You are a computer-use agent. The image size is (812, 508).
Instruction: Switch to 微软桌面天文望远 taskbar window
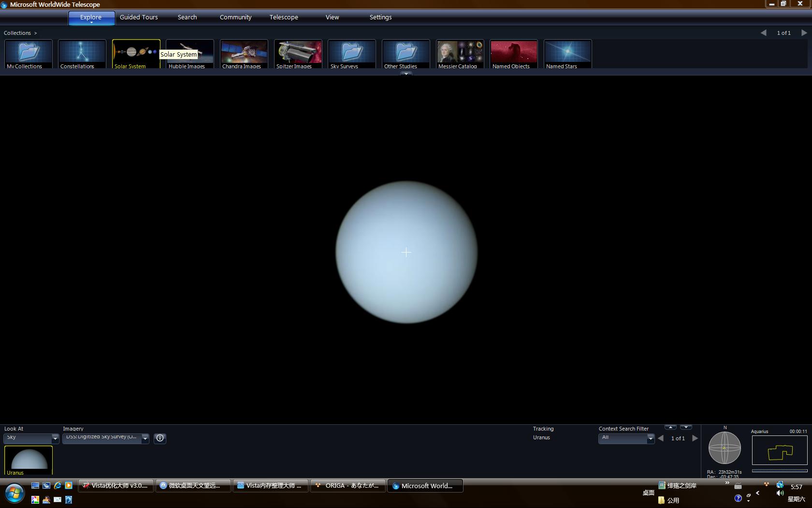coord(193,486)
